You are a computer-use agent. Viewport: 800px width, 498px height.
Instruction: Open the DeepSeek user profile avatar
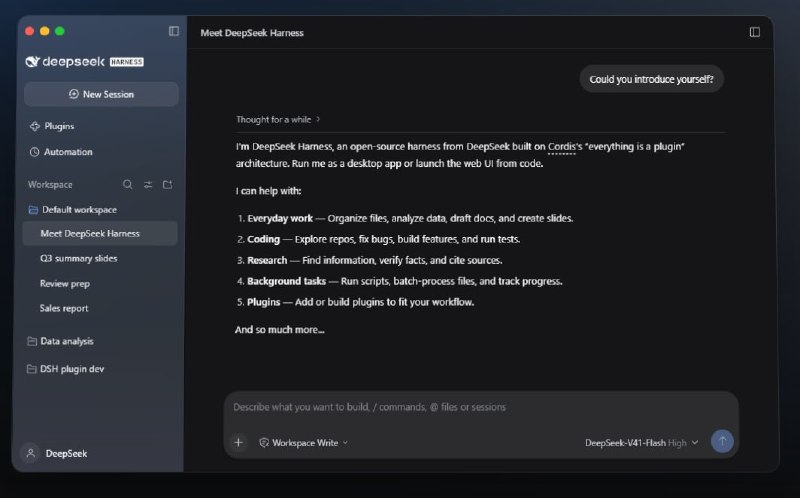(31, 453)
